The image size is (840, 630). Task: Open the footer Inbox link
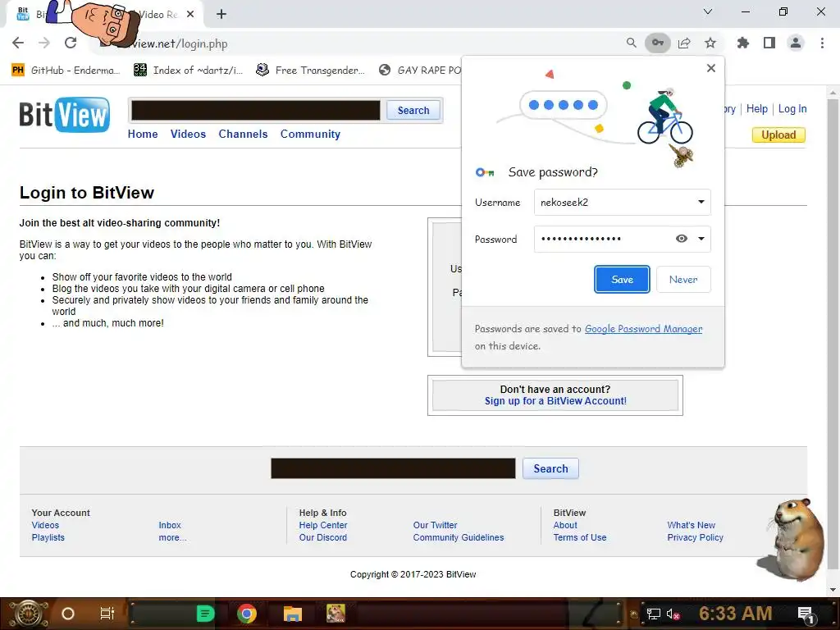[x=169, y=525]
